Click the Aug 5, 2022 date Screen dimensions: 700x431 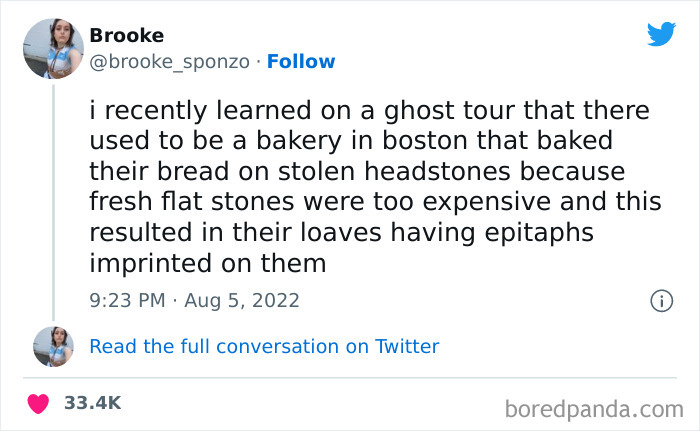coord(245,300)
